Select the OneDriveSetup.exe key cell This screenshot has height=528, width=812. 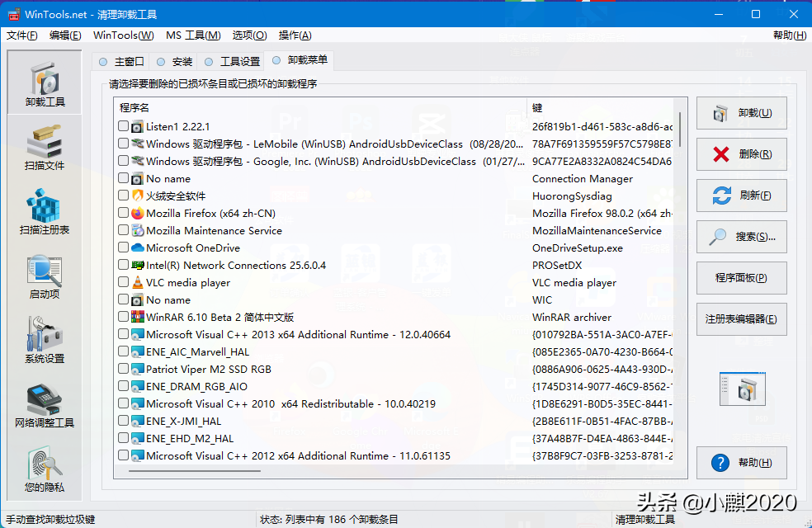click(578, 248)
